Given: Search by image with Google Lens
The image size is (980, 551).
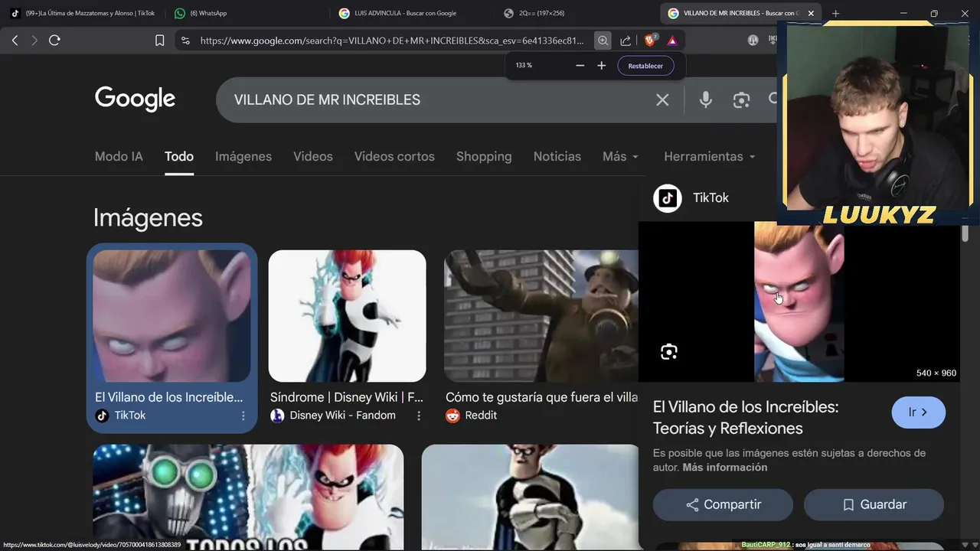Looking at the screenshot, I should click(x=741, y=100).
